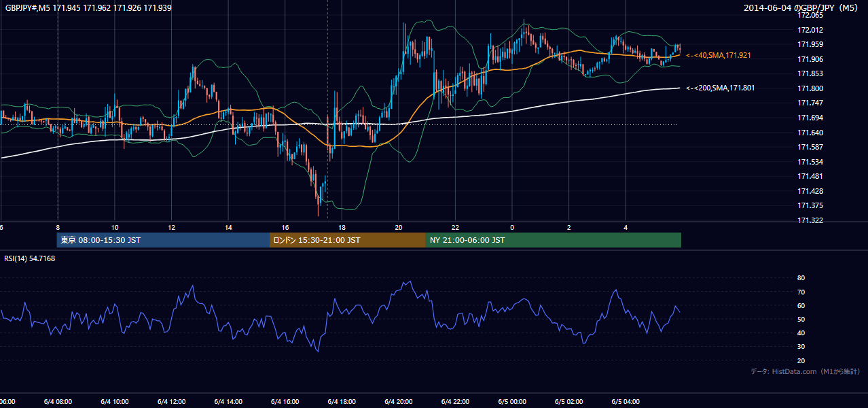This screenshot has width=868, height=408.
Task: Click the 6/4 18:00 time axis label
Action: pyautogui.click(x=342, y=402)
